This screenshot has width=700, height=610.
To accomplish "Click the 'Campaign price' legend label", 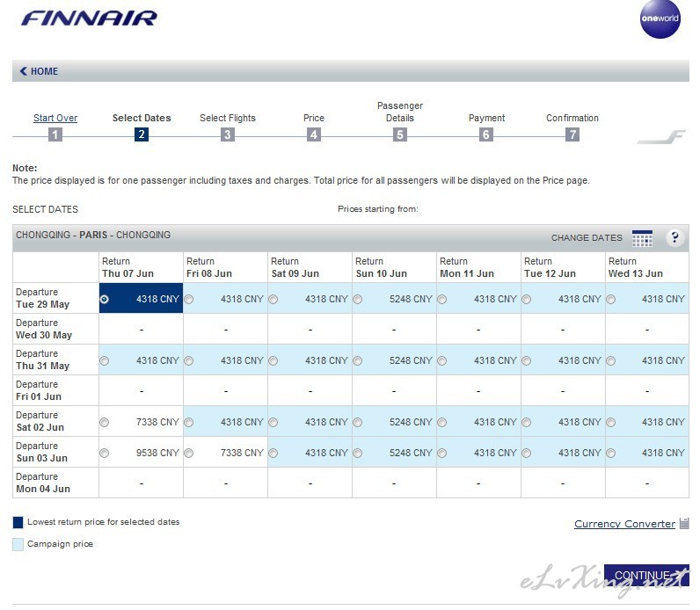I will [x=60, y=544].
